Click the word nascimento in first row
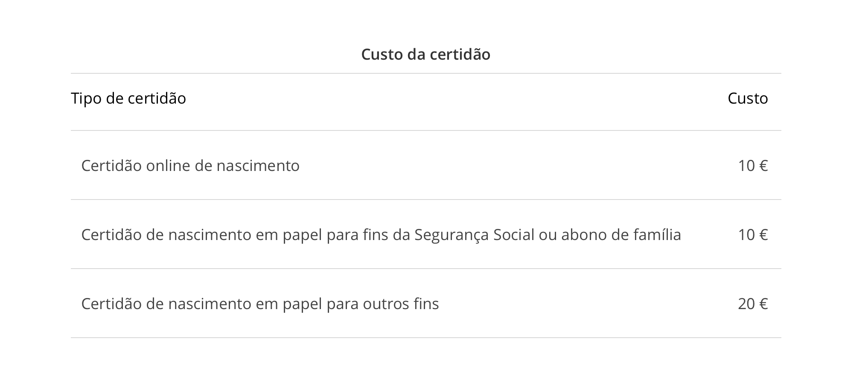The width and height of the screenshot is (868, 382). (258, 165)
